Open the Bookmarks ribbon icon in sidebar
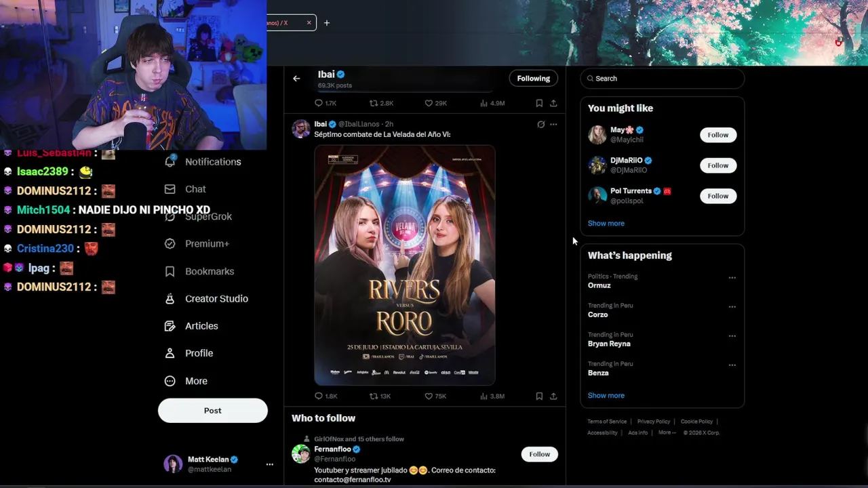The height and width of the screenshot is (488, 868). pos(170,271)
